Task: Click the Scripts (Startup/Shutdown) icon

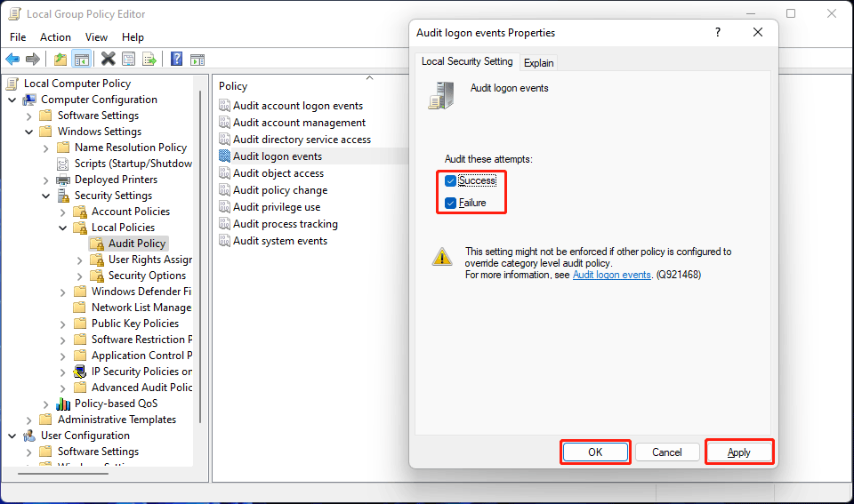Action: click(63, 164)
